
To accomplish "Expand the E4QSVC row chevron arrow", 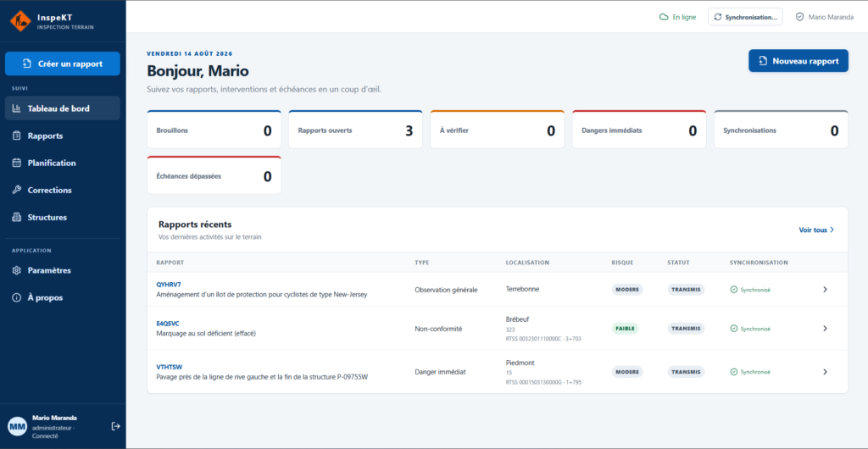I will pos(825,329).
